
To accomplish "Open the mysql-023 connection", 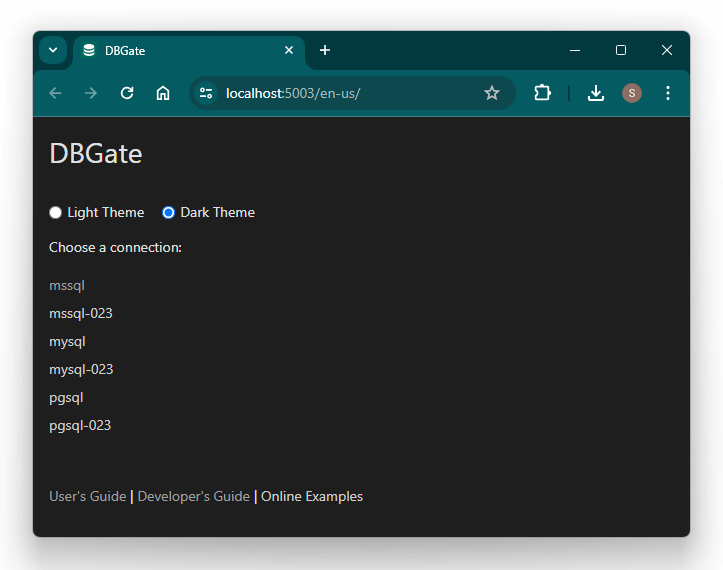I will click(81, 369).
